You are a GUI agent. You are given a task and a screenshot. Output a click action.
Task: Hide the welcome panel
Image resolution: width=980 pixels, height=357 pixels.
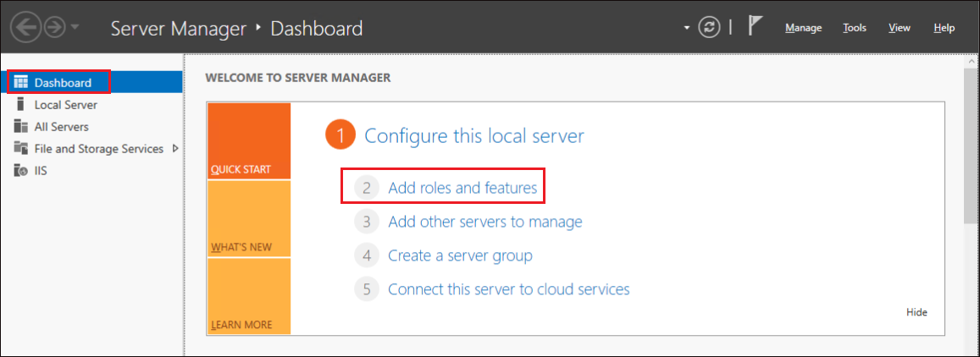click(916, 312)
